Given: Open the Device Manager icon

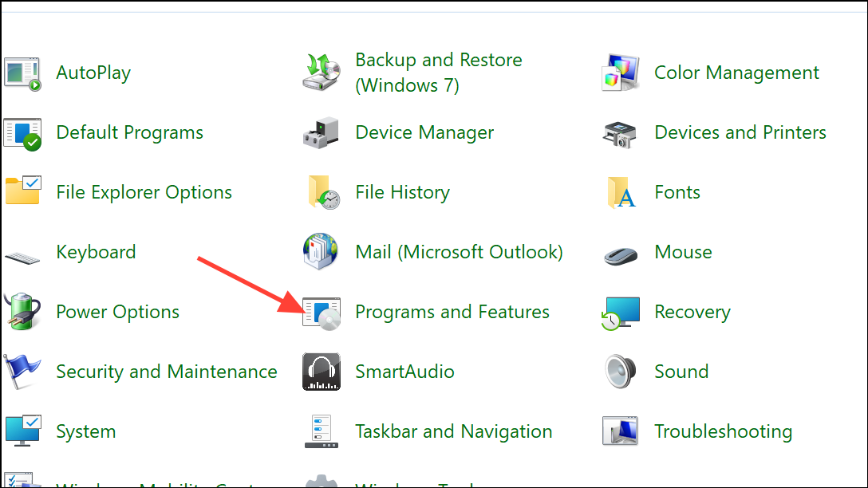Looking at the screenshot, I should (x=321, y=133).
